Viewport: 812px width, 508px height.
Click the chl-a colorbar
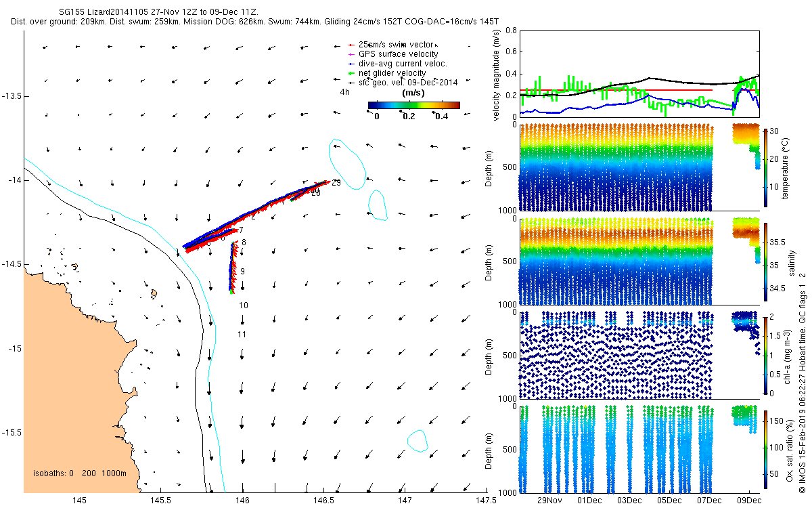coord(765,355)
